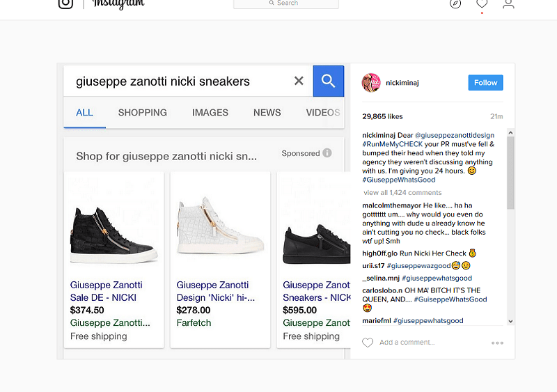Clear the search query with X

pos(299,81)
